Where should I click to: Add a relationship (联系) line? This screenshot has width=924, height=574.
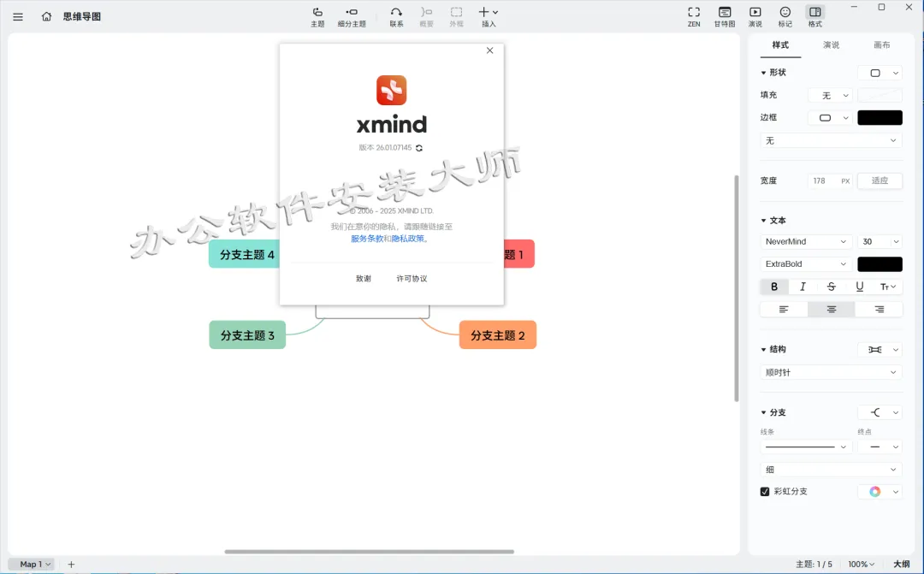(x=397, y=17)
